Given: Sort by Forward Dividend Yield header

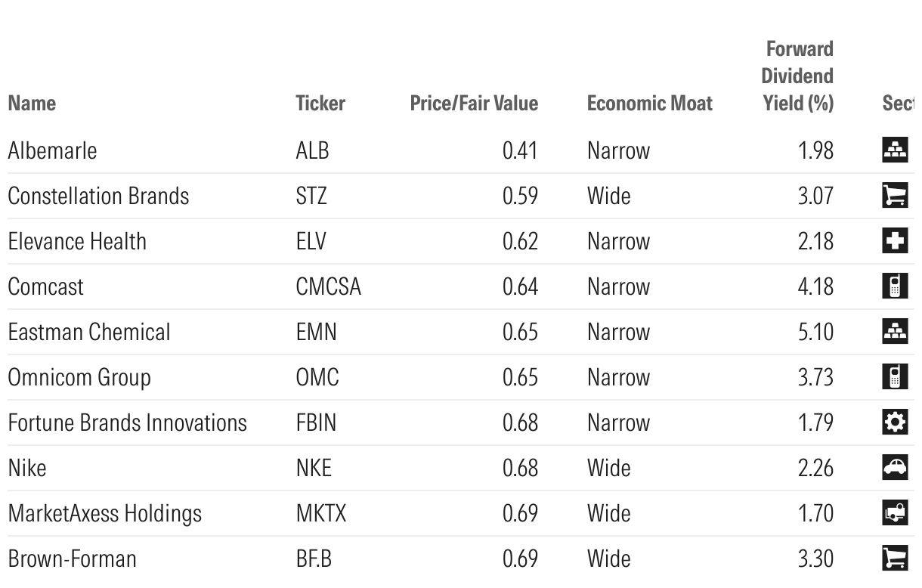Looking at the screenshot, I should (797, 76).
